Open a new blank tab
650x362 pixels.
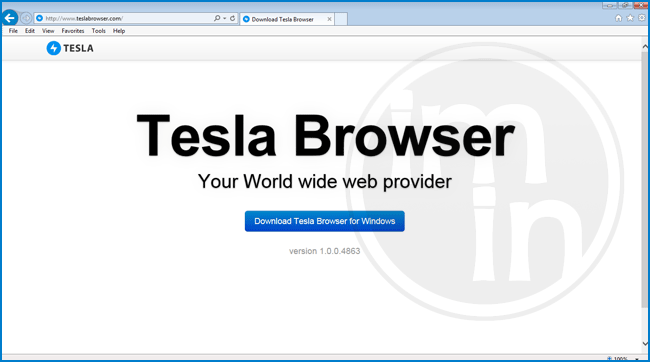(341, 19)
